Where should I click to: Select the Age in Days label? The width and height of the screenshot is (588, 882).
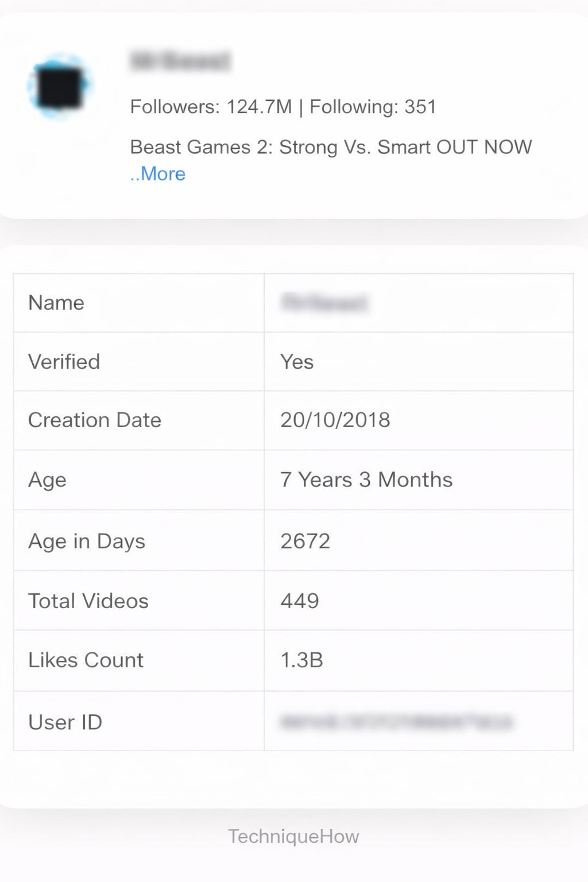tap(87, 541)
